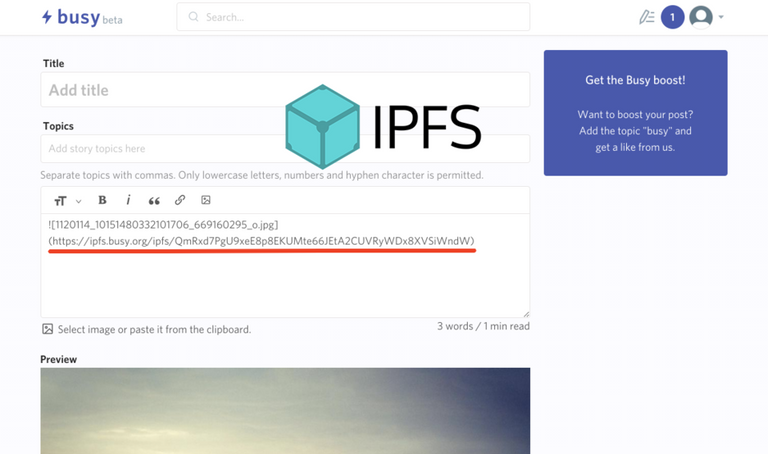Screen dimensions: 768x454
Task: Click the insert image icon in the toolbar
Action: (x=206, y=200)
